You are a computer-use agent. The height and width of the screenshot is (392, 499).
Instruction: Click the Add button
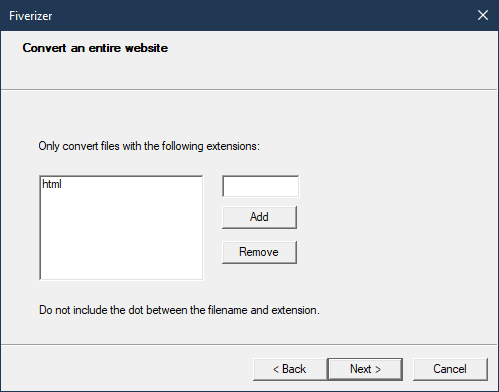(x=259, y=217)
